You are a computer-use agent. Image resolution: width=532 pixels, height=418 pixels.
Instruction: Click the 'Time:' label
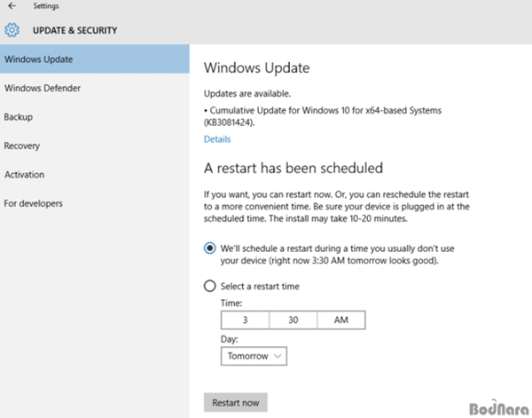(231, 303)
